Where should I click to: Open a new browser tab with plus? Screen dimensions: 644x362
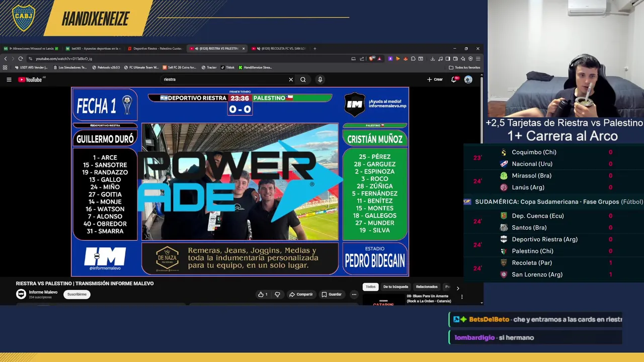tap(315, 49)
